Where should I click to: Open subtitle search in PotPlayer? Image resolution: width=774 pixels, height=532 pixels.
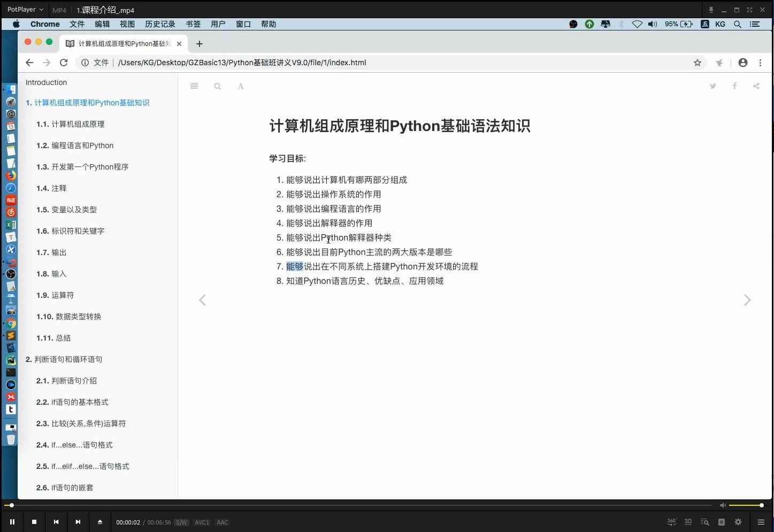(x=704, y=522)
